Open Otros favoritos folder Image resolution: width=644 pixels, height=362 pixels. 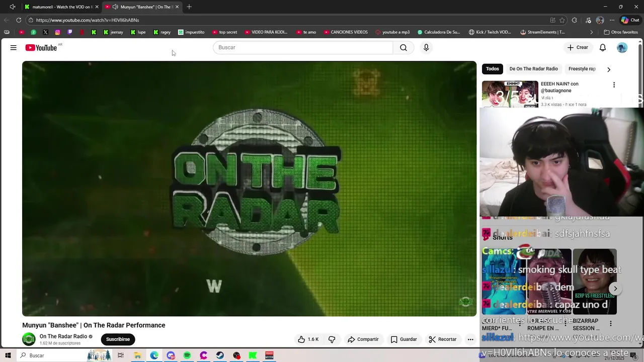pyautogui.click(x=621, y=32)
